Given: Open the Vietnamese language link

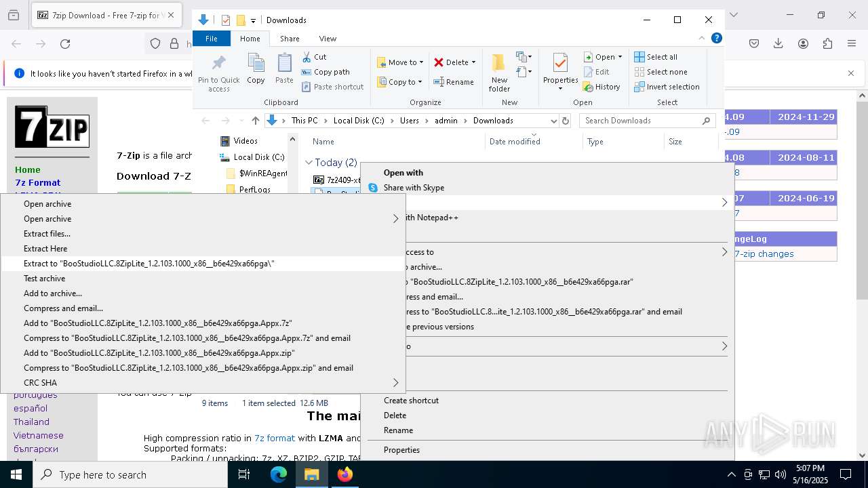Looking at the screenshot, I should point(39,436).
